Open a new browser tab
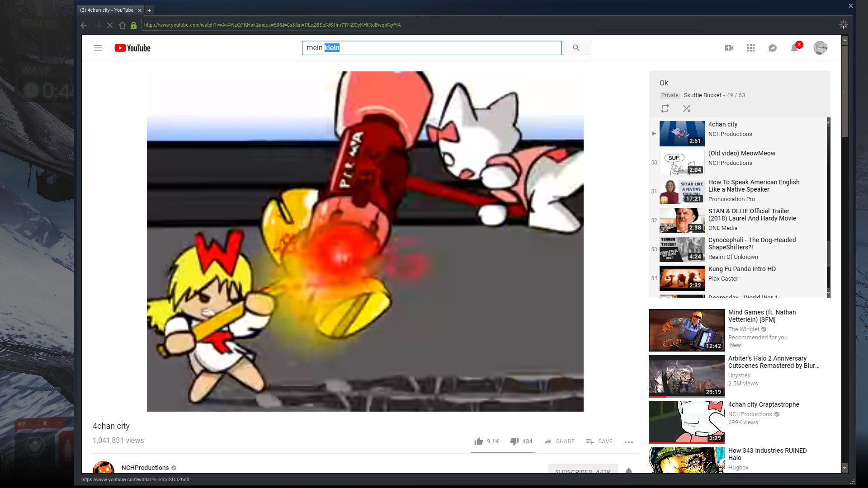 click(149, 10)
